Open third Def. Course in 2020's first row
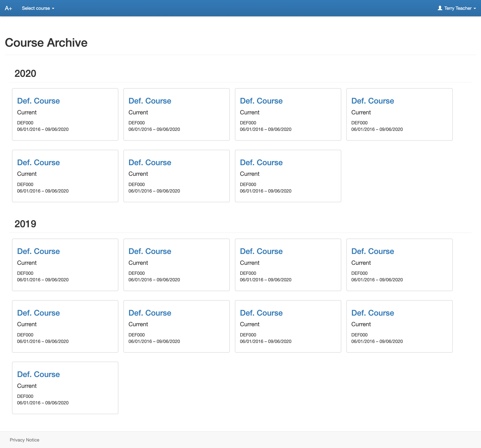Image resolution: width=481 pixels, height=448 pixels. point(261,101)
